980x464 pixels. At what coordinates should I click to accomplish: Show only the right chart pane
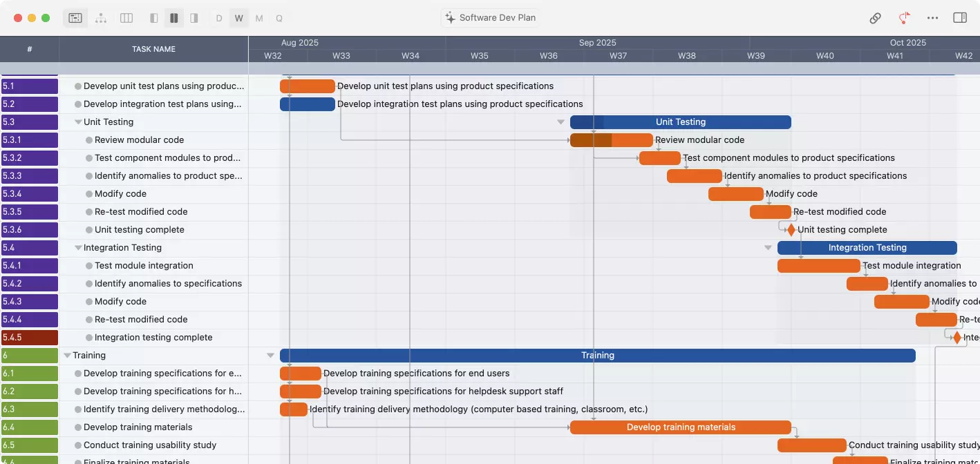click(194, 18)
